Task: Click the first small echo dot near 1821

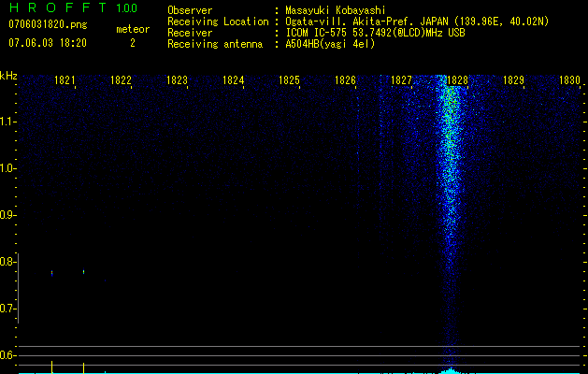Action: tap(51, 273)
